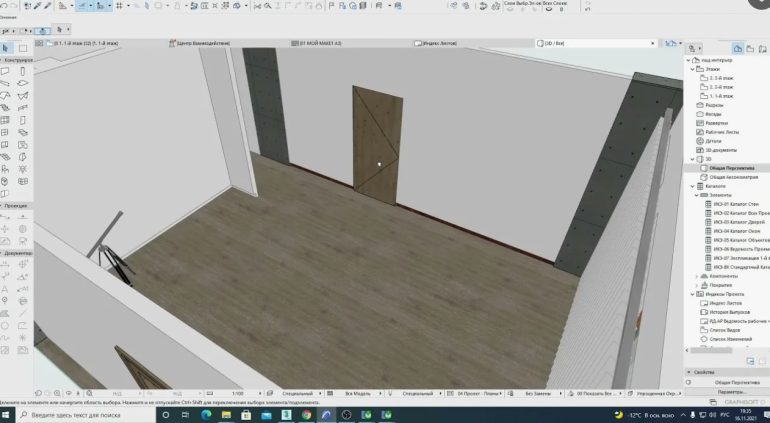Viewport: 770px width, 423px height.
Task: Open Список Изменений in Navigator
Action: click(x=726, y=339)
